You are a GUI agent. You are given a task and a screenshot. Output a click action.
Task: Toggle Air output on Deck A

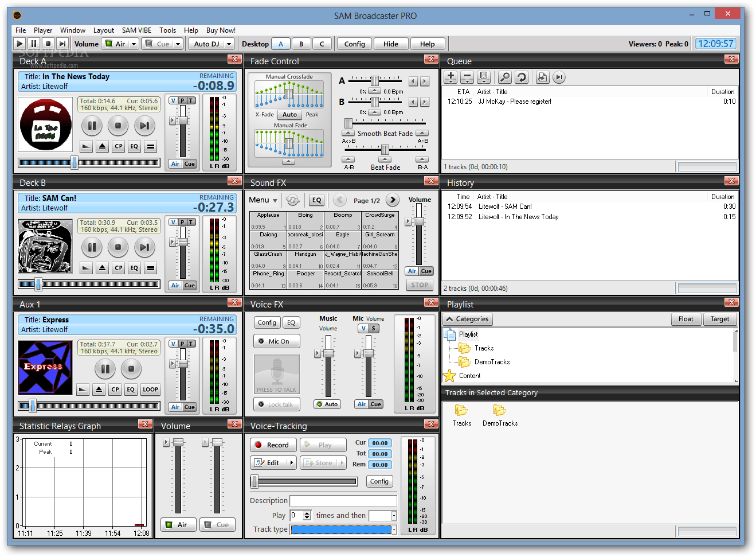[175, 163]
